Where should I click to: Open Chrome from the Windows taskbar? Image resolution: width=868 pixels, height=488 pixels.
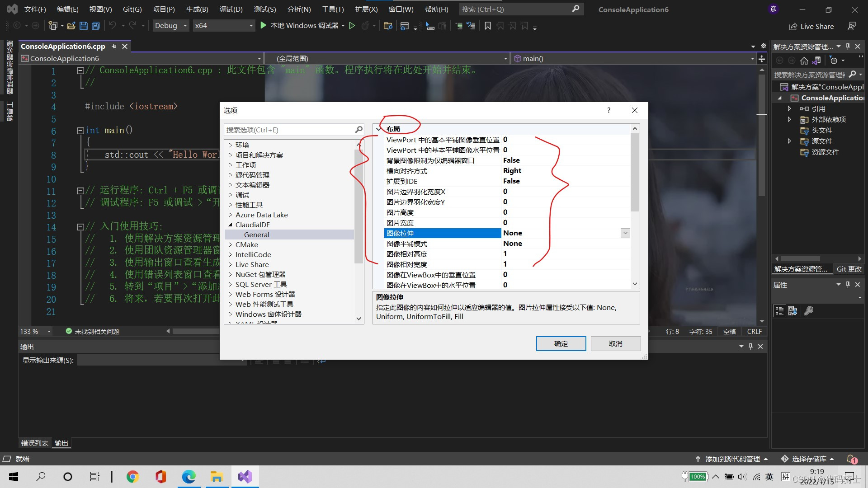pyautogui.click(x=132, y=477)
